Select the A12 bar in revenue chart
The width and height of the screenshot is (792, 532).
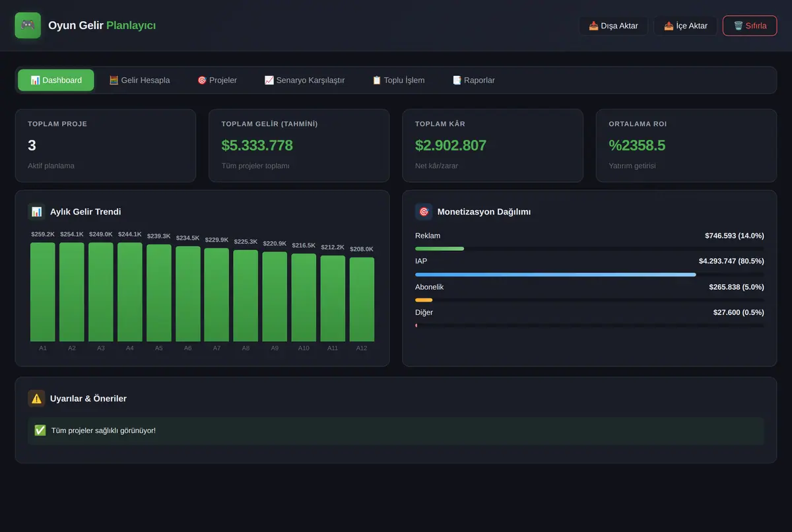tap(362, 299)
